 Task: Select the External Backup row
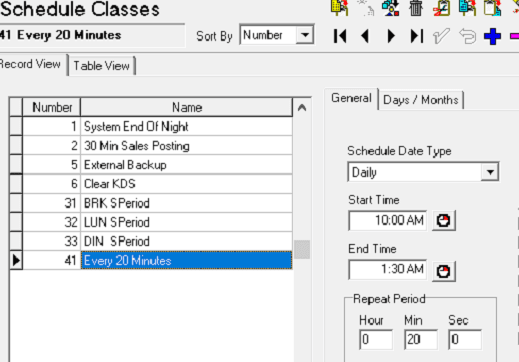click(187, 165)
